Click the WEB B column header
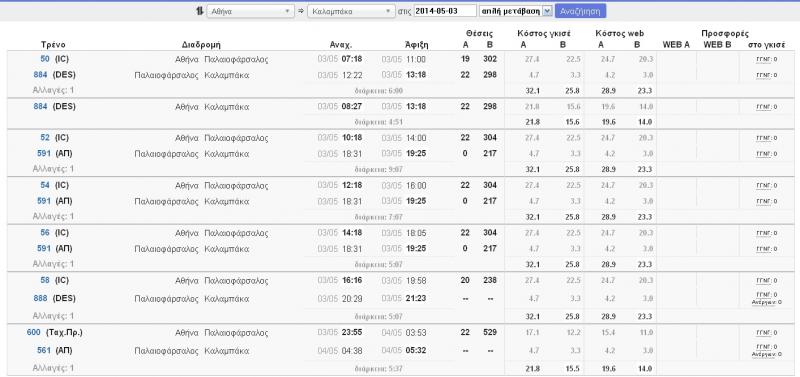Image resolution: width=800 pixels, height=377 pixels. (717, 45)
